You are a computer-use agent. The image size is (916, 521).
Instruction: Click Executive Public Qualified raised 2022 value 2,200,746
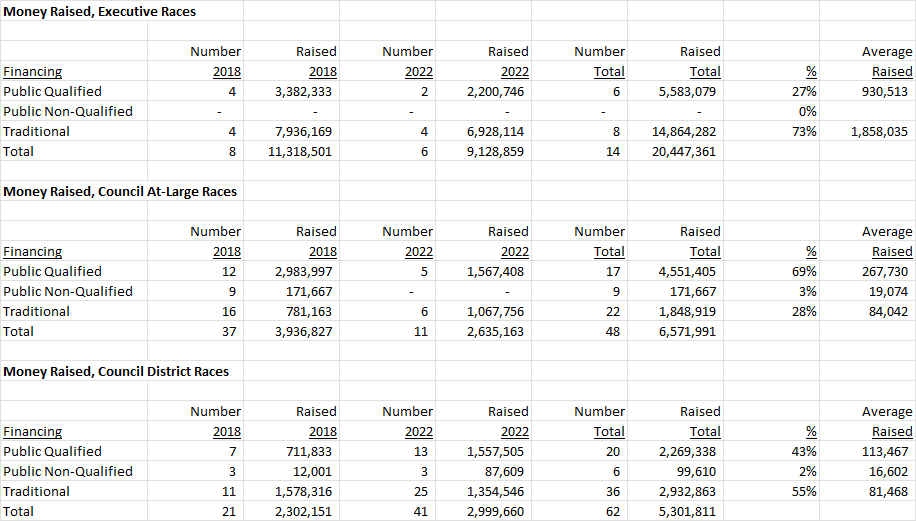coord(495,92)
